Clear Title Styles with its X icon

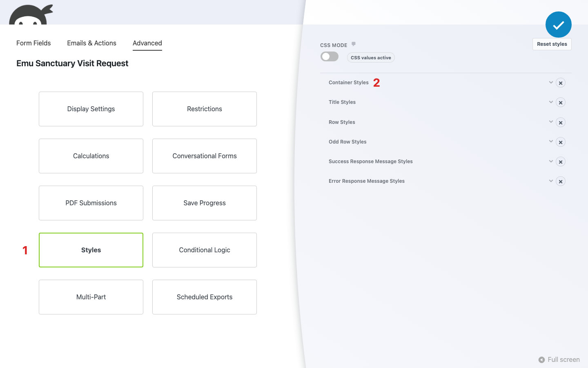click(x=561, y=103)
